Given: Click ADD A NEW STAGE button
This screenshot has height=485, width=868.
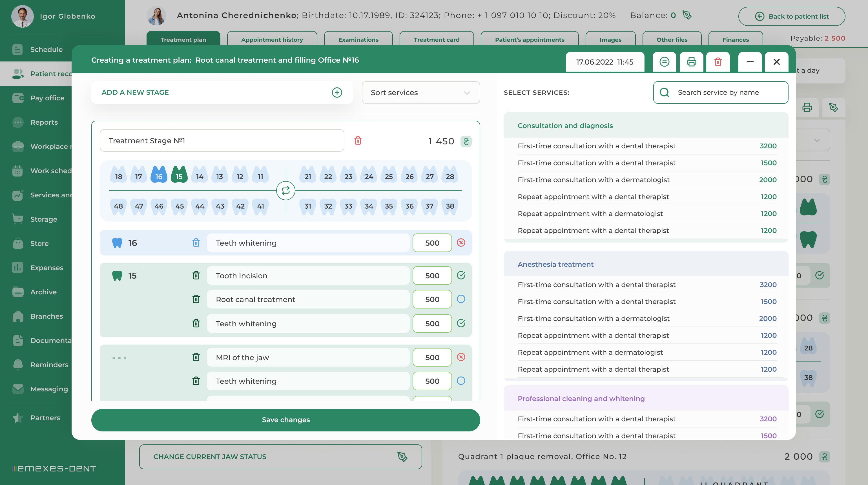Looking at the screenshot, I should (x=222, y=92).
